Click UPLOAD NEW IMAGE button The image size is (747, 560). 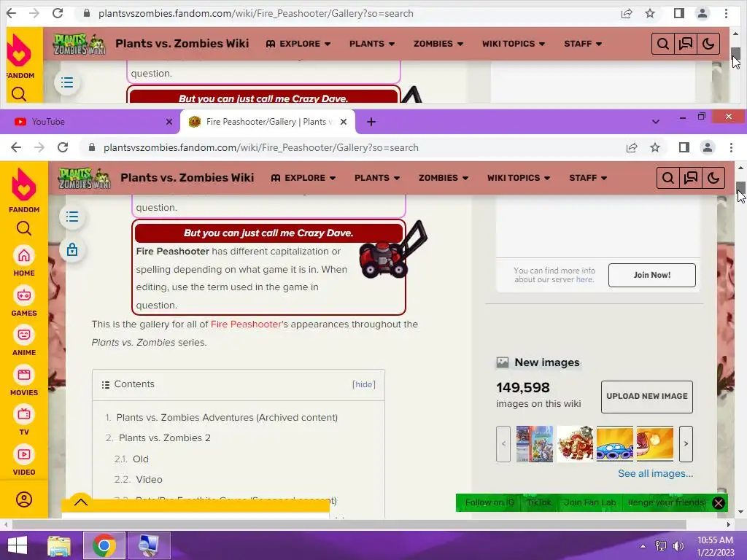[x=646, y=396]
